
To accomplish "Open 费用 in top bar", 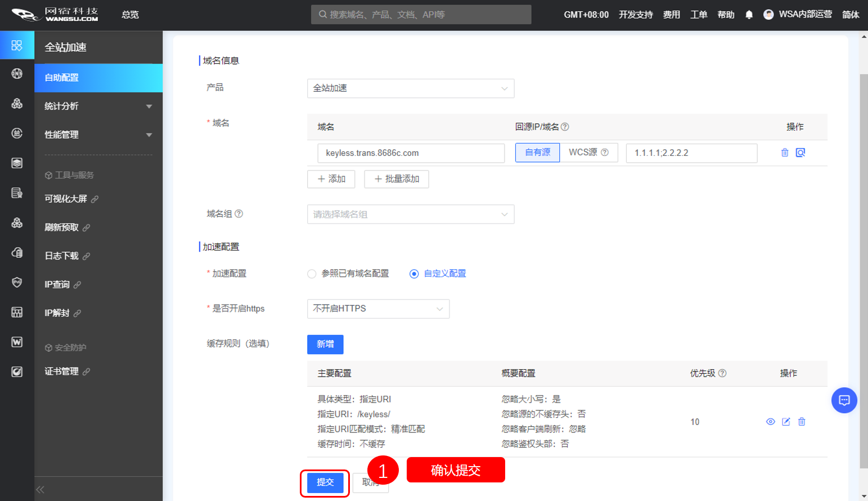I will coord(671,15).
